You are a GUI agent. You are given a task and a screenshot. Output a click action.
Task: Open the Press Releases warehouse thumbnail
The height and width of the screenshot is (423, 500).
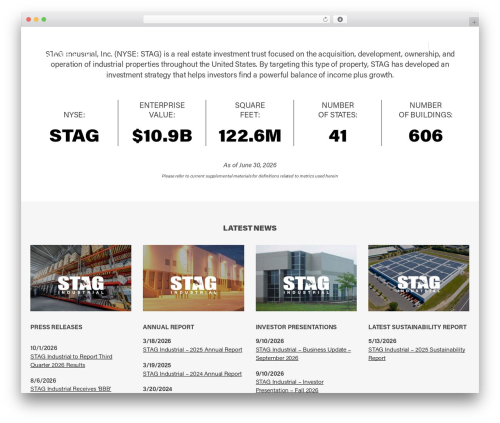click(81, 278)
